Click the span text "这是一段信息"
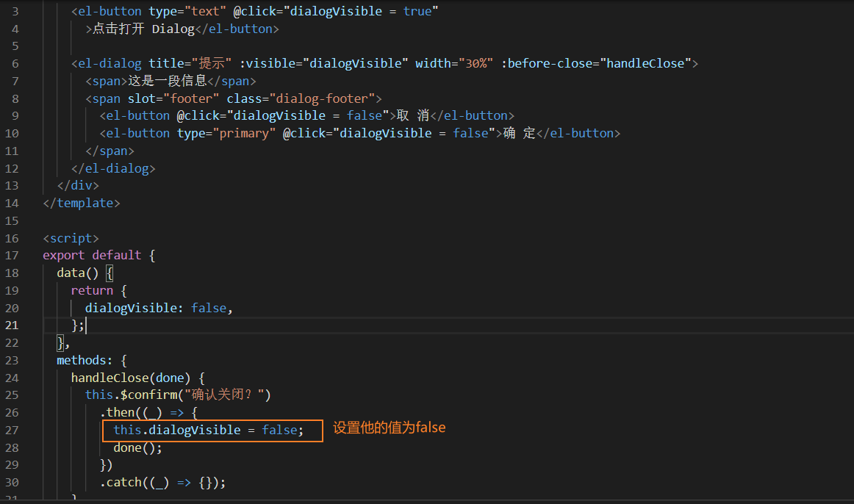The width and height of the screenshot is (854, 504). pos(168,81)
